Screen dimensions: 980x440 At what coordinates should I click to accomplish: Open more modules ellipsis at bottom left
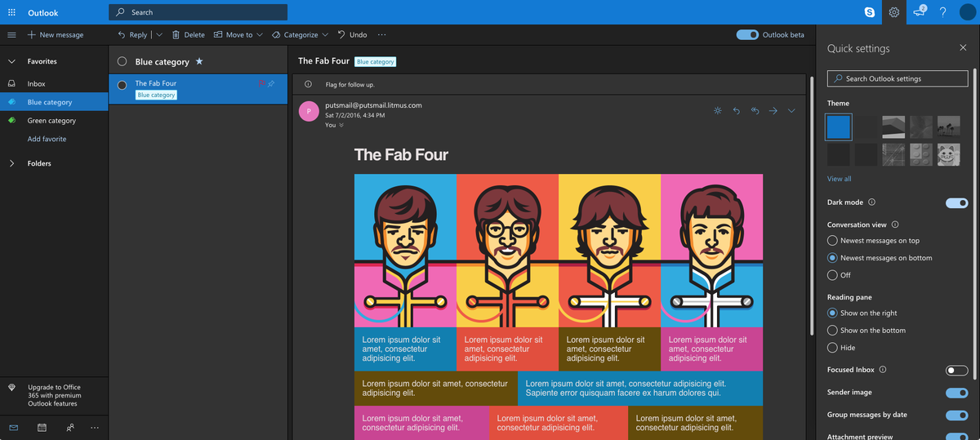click(x=95, y=427)
